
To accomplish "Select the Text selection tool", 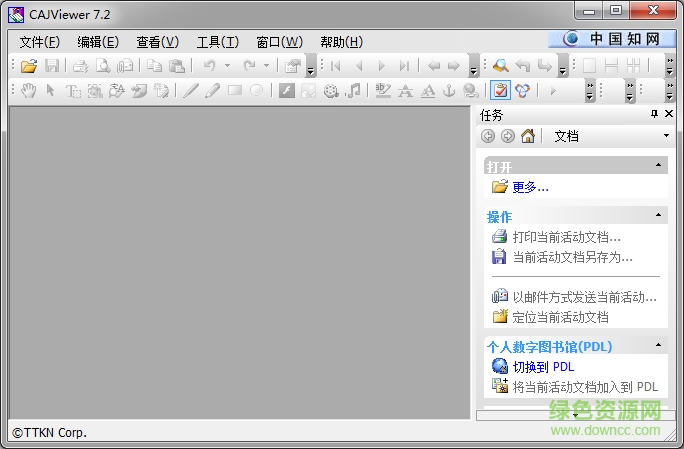I will [73, 91].
